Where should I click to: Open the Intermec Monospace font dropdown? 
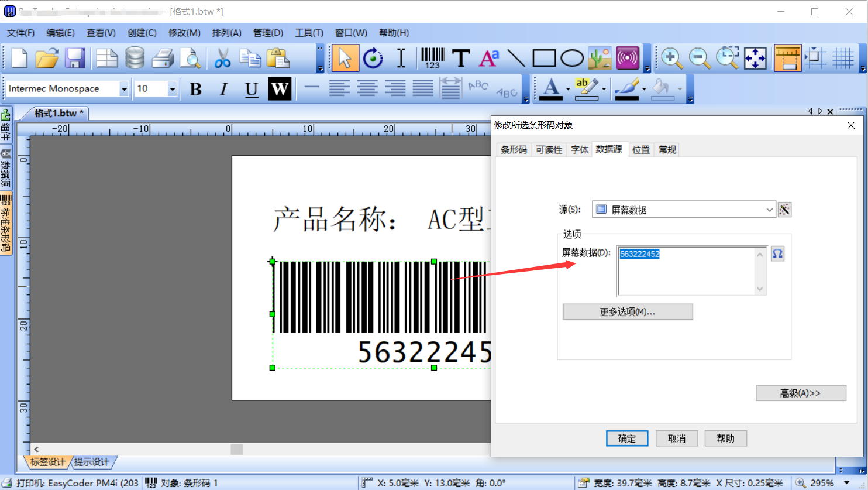pos(124,89)
